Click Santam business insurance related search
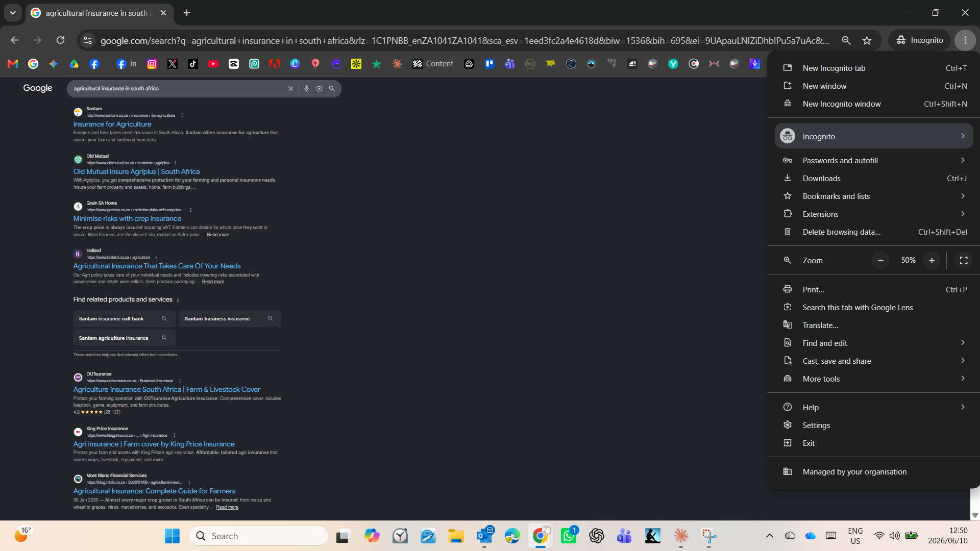 [x=230, y=319]
